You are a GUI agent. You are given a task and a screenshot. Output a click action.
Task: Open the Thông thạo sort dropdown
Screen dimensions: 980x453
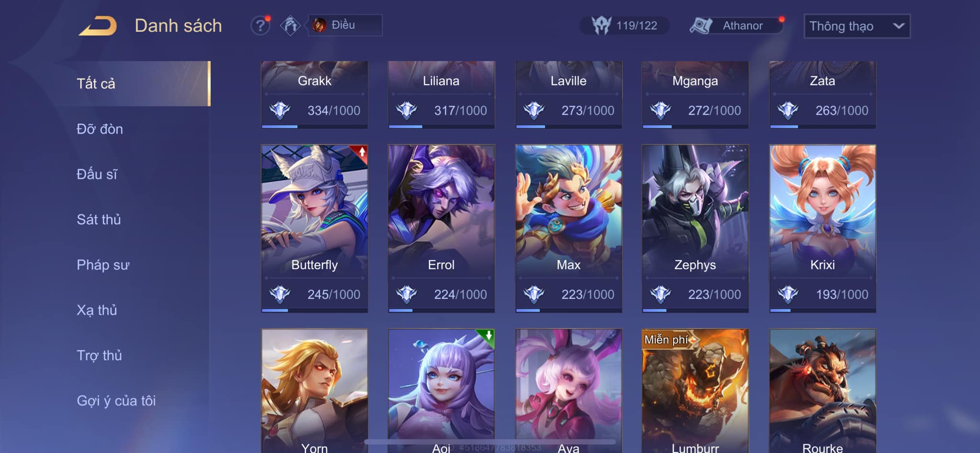[857, 26]
